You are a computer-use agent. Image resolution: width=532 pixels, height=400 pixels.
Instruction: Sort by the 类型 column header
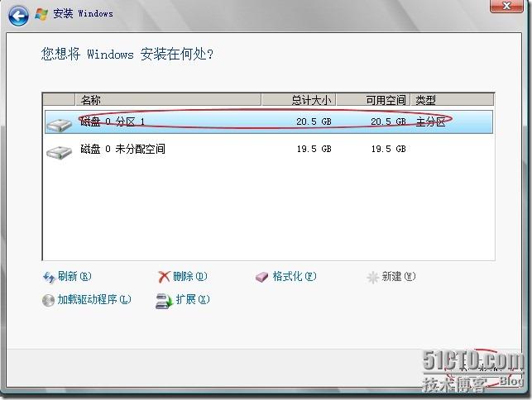tap(453, 100)
